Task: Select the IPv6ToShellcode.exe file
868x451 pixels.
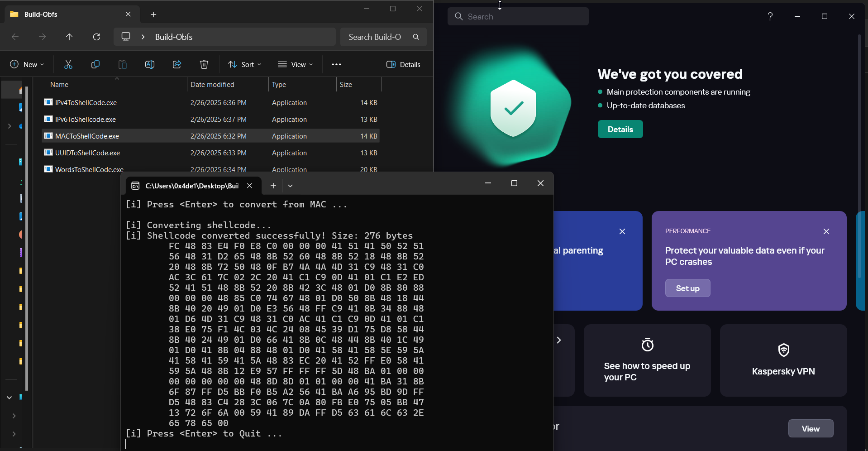Action: [x=211, y=120]
